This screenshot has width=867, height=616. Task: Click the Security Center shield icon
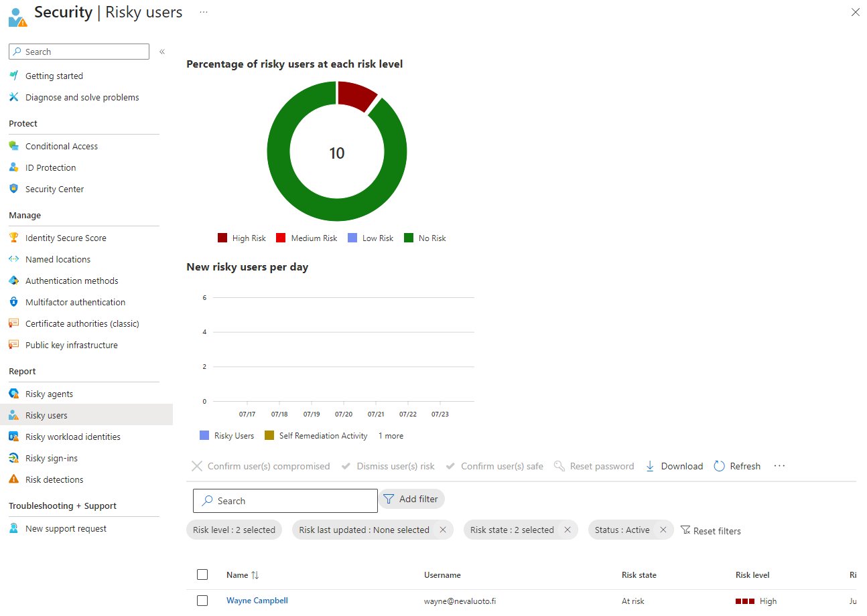click(14, 189)
